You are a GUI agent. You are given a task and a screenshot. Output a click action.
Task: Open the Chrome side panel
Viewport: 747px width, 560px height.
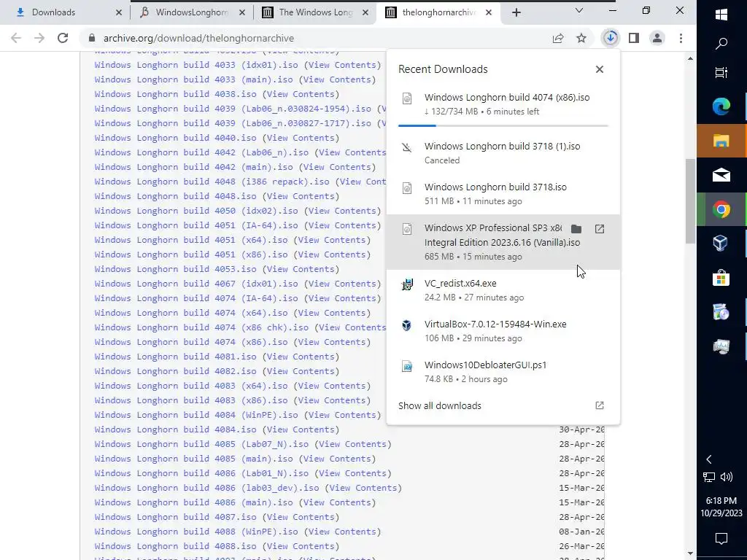(634, 38)
